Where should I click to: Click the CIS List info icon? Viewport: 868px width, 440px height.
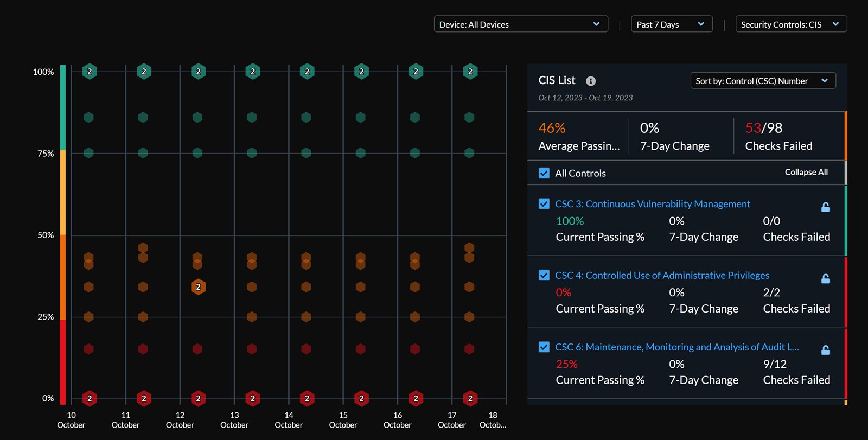(x=591, y=81)
